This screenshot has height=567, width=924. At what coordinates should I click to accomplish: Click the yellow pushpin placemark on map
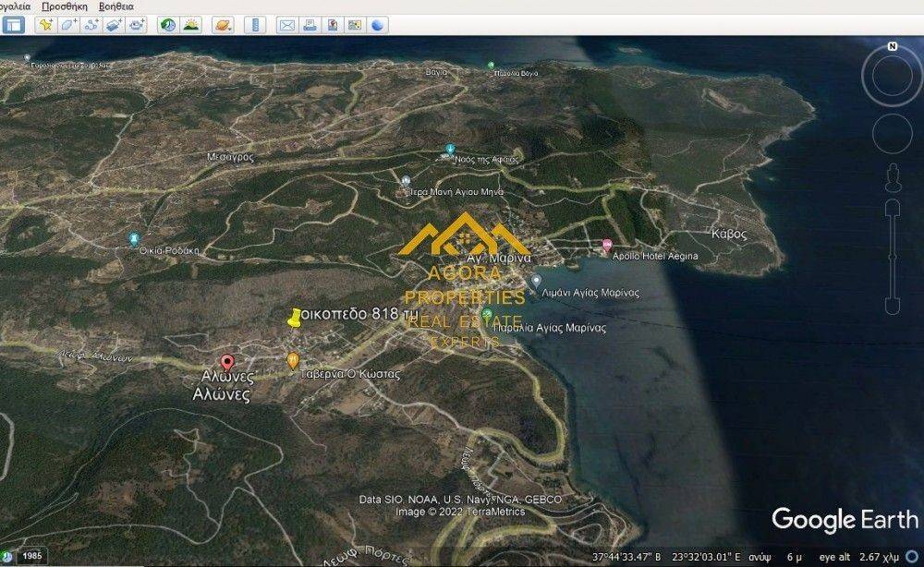[x=295, y=319]
